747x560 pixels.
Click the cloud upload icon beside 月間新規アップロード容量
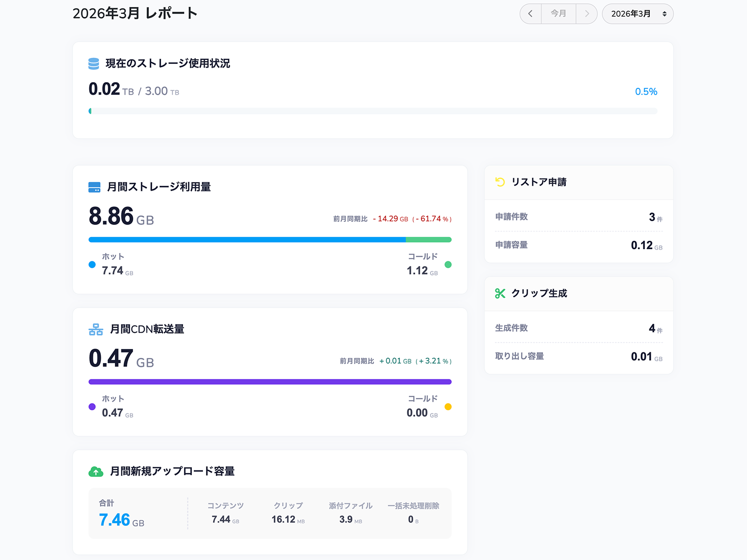tap(96, 471)
